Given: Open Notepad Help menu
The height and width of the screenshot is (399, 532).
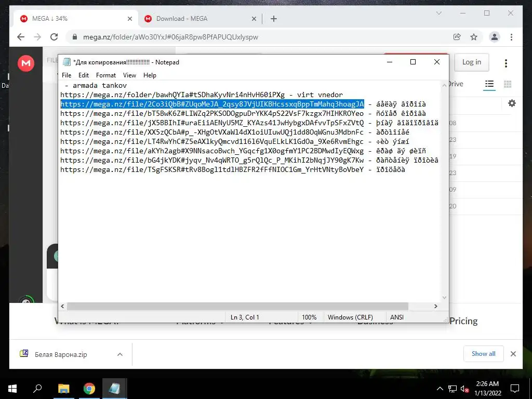Looking at the screenshot, I should tap(150, 75).
